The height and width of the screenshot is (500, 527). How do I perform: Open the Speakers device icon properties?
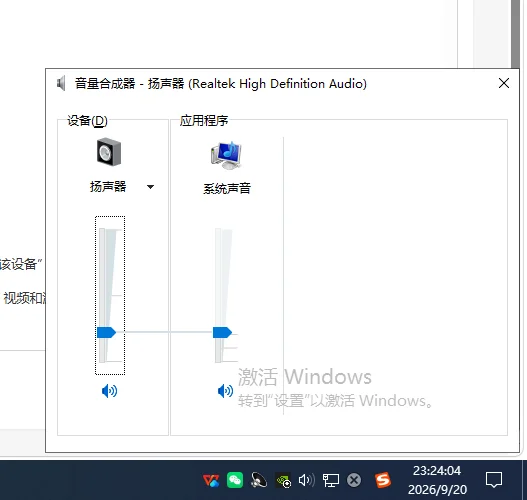(x=109, y=152)
